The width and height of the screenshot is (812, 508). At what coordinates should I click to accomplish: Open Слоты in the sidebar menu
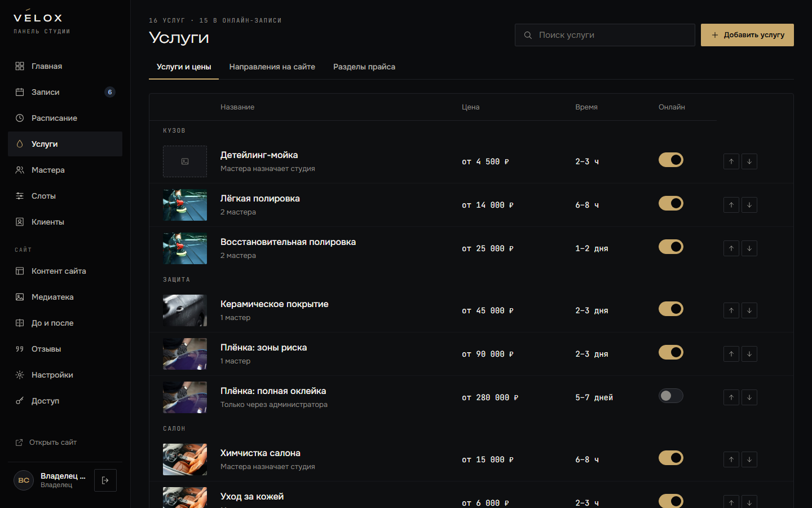click(x=65, y=196)
